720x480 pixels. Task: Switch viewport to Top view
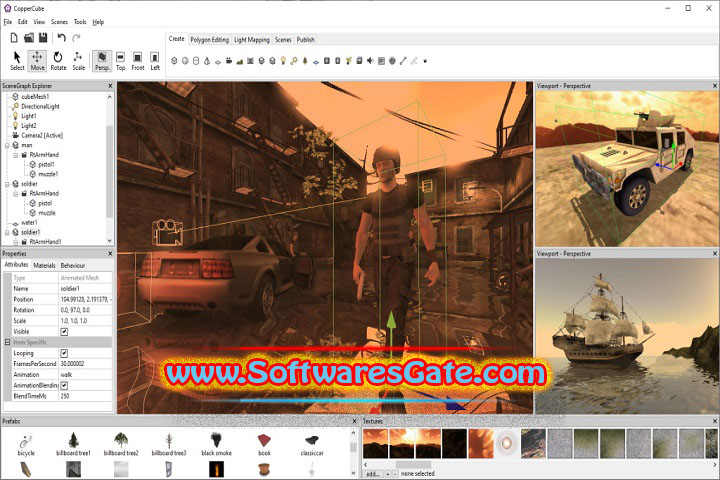(x=120, y=61)
